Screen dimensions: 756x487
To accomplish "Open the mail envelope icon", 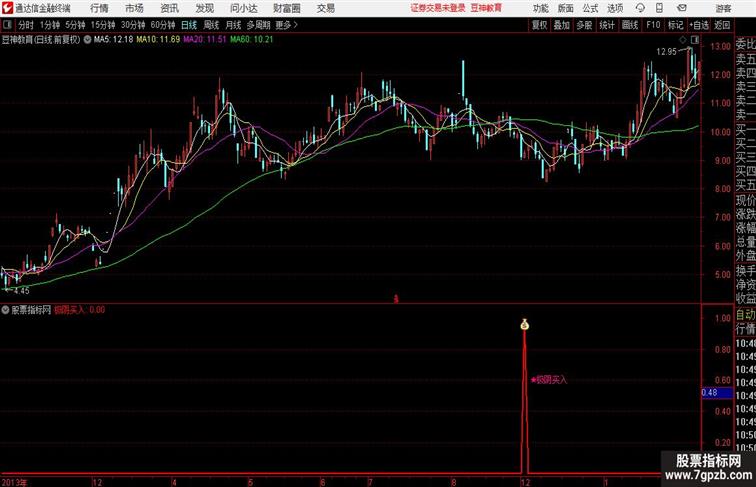I will pyautogui.click(x=682, y=8).
